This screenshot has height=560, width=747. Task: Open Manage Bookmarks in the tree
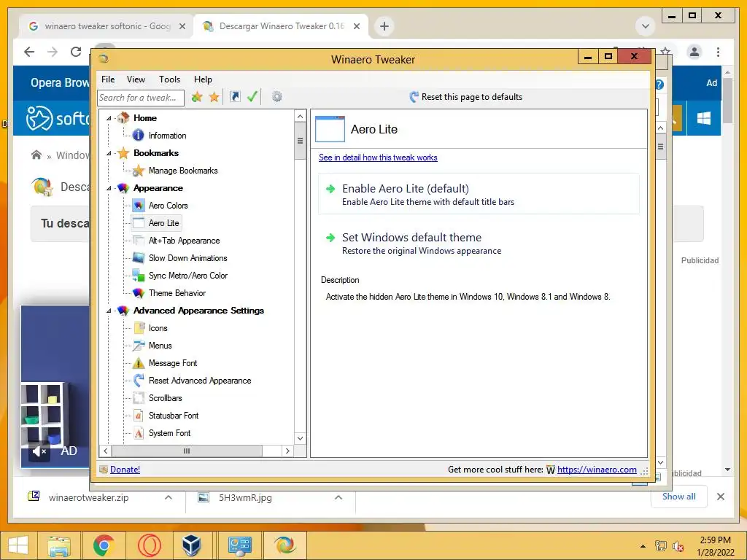183,171
